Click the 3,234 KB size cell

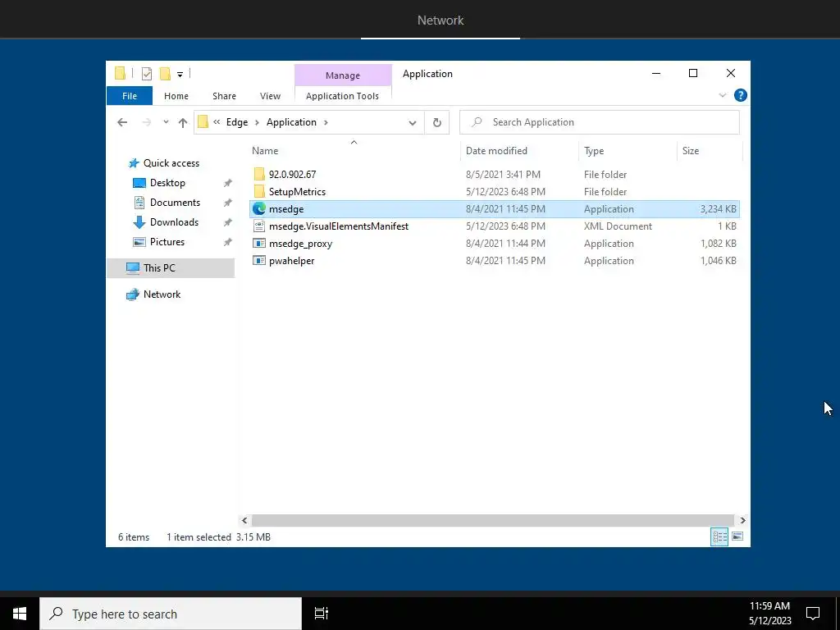click(718, 209)
